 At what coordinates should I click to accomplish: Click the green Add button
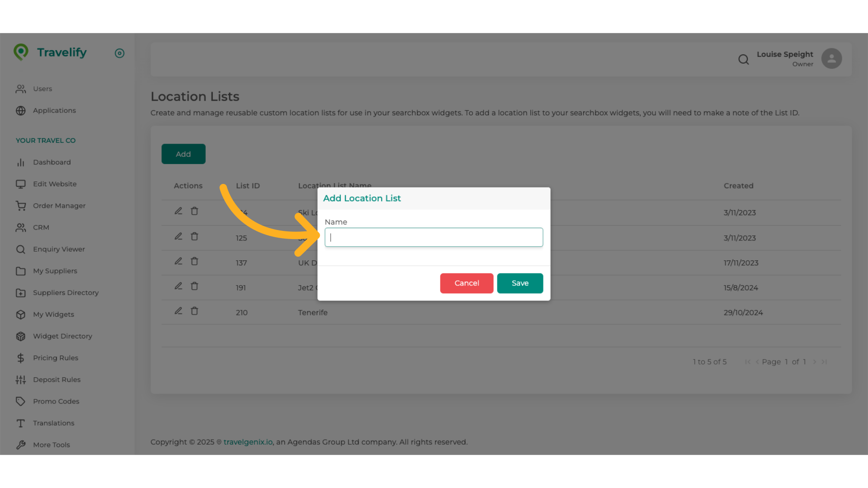coord(183,154)
